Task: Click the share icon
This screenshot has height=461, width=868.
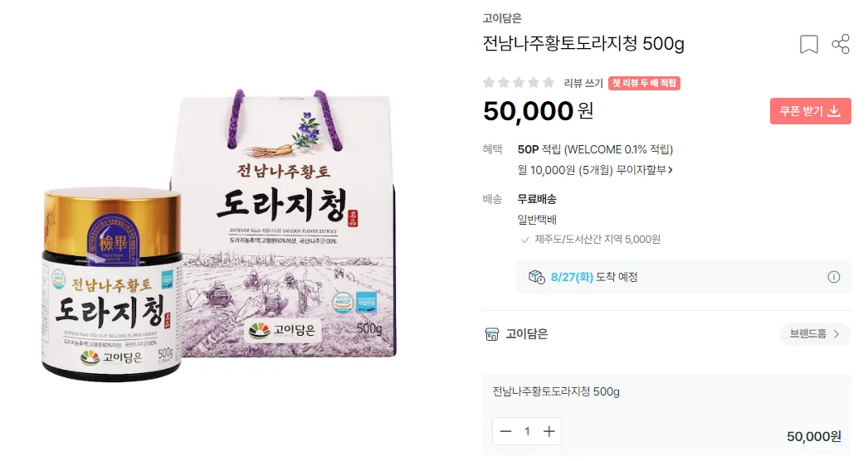Action: coord(841,44)
